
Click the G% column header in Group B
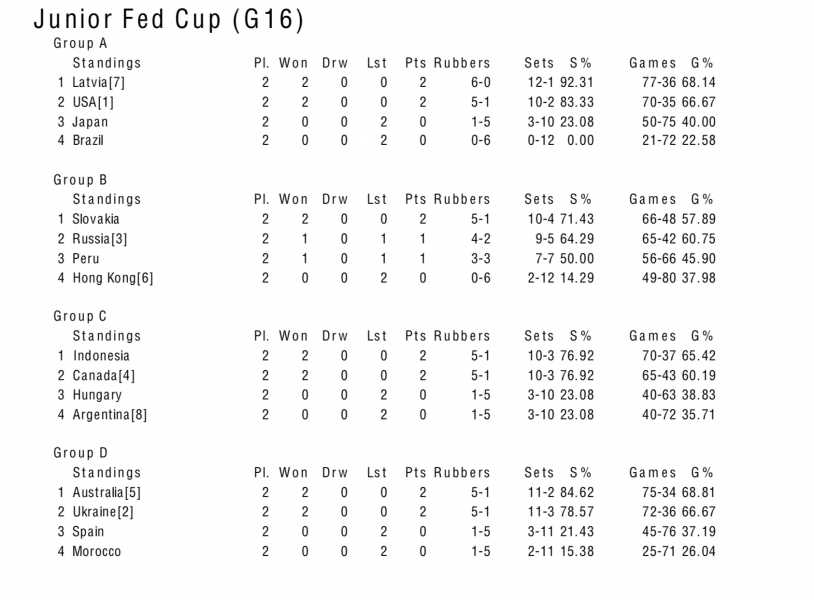point(702,199)
